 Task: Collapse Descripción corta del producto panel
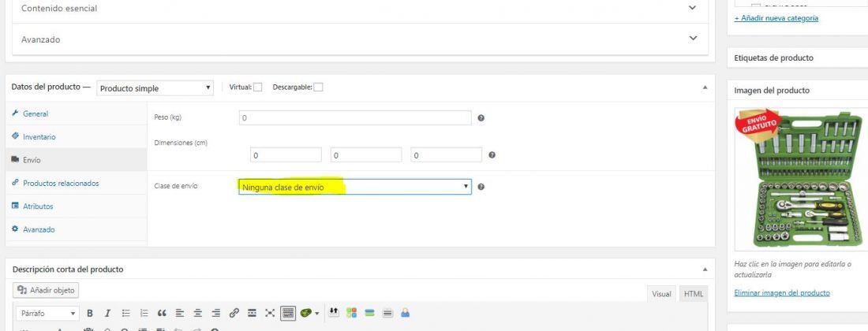(x=705, y=269)
